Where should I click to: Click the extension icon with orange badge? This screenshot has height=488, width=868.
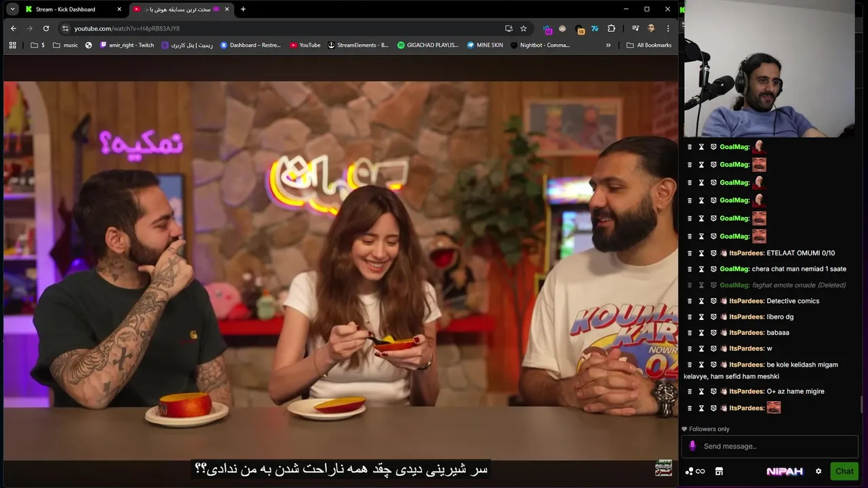pyautogui.click(x=580, y=29)
